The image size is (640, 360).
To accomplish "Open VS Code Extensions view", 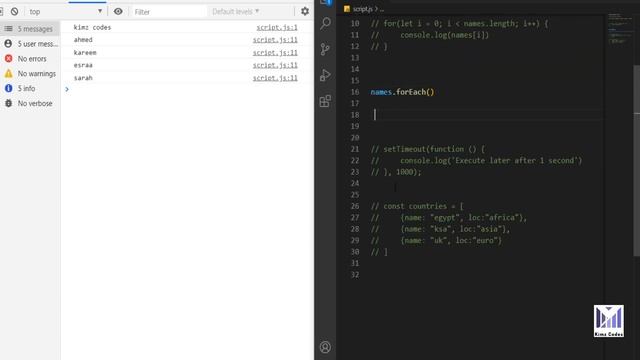I will 325,101.
